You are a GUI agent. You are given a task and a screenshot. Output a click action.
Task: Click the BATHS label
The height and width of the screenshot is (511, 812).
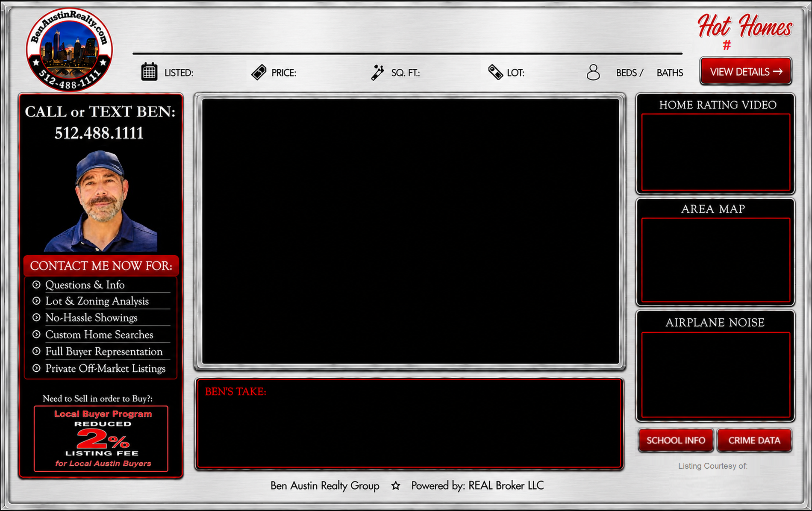(x=670, y=73)
